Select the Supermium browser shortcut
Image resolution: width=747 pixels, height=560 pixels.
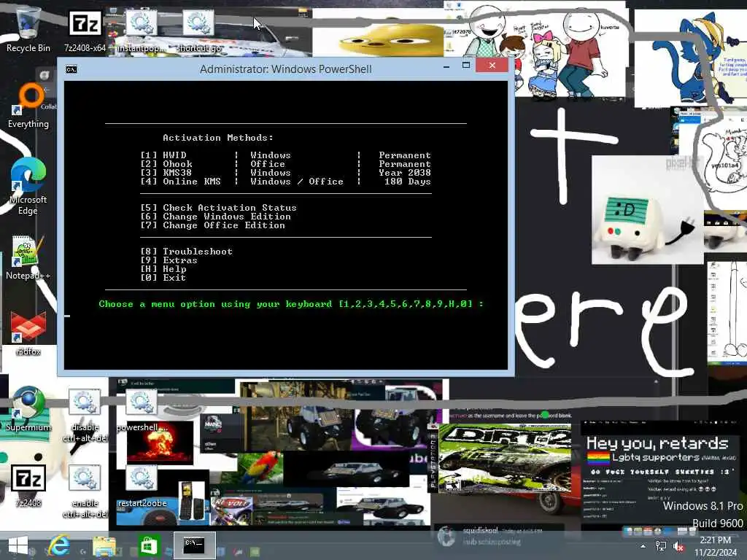[28, 408]
